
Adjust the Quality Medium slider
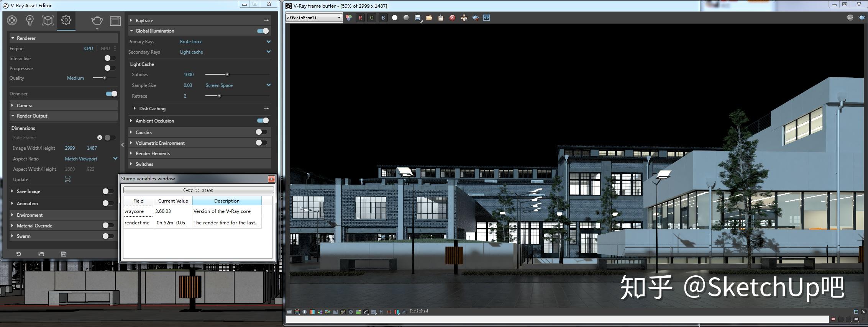[105, 78]
